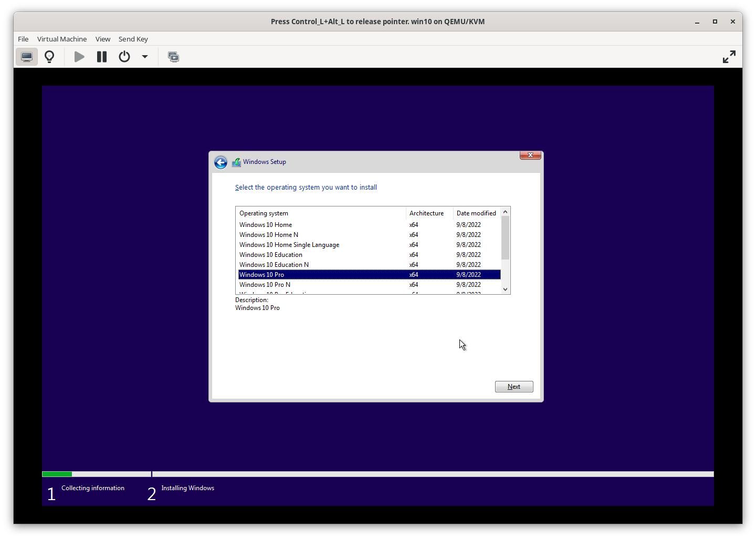Open manage VM snapshots icon

[x=173, y=57]
